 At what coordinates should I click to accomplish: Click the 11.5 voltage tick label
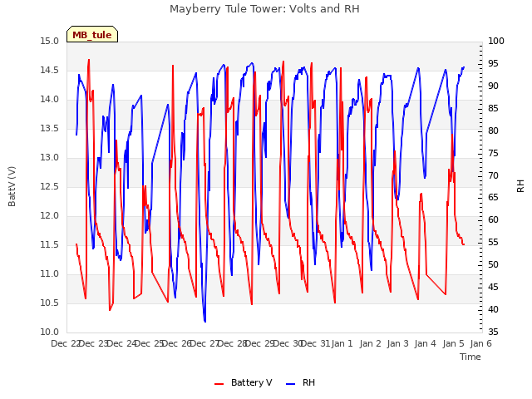click(x=50, y=245)
